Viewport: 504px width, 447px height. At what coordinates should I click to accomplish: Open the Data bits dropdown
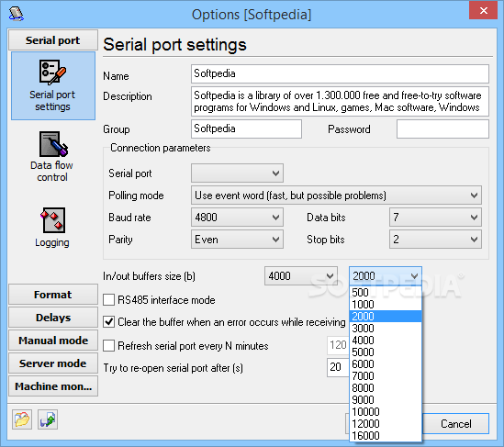point(435,218)
